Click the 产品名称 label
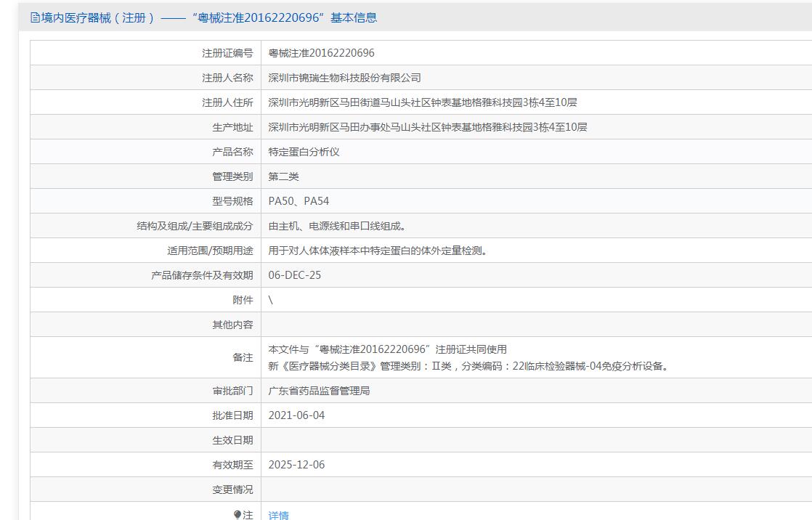Screen dimensions: 812x520 232,152
